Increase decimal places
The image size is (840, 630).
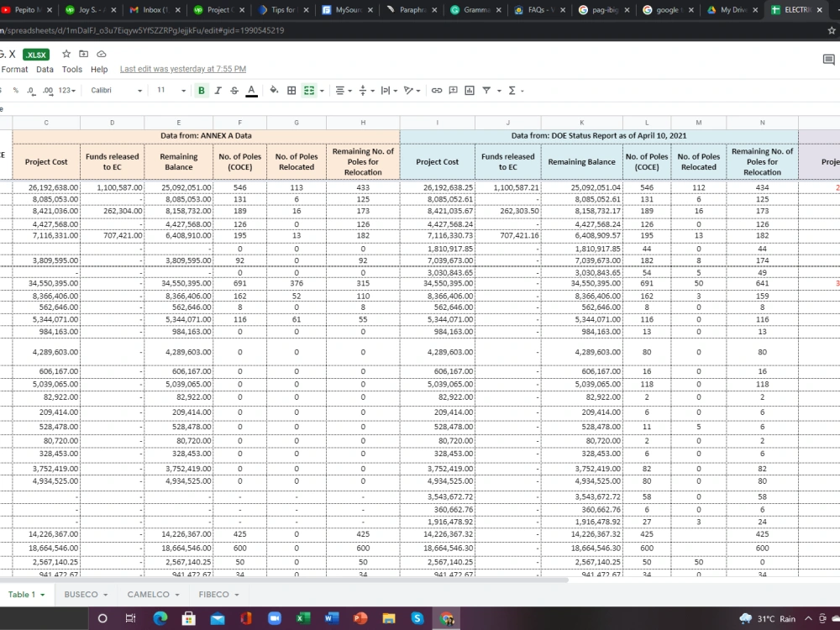[48, 91]
